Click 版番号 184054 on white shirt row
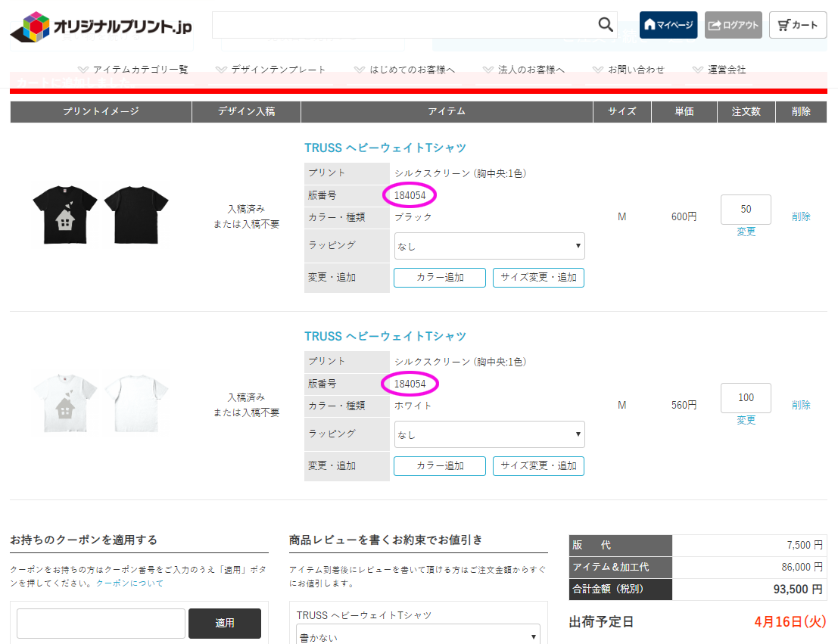The image size is (838, 644). coord(410,384)
